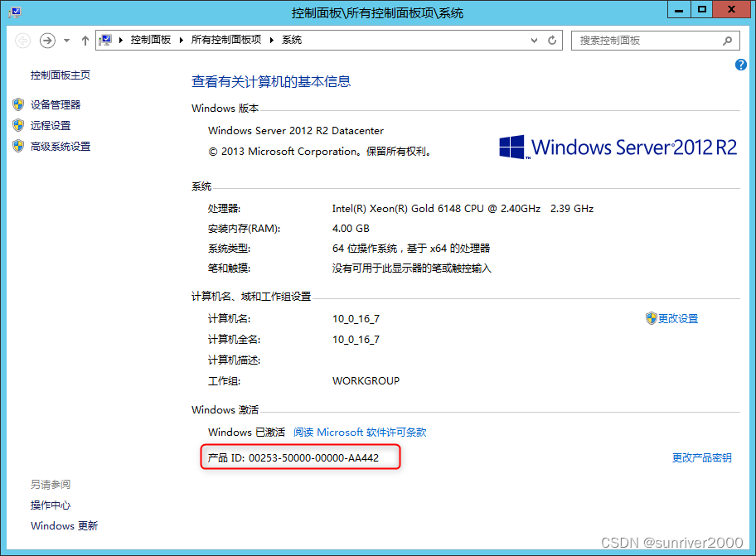Click the Windows Server 2012 R2 logo
This screenshot has height=556, width=756.
coord(618,147)
